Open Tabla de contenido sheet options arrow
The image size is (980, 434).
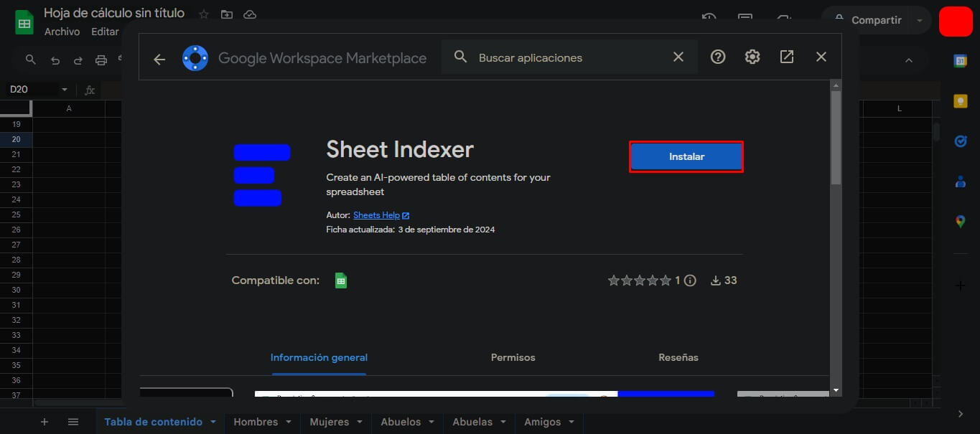213,422
